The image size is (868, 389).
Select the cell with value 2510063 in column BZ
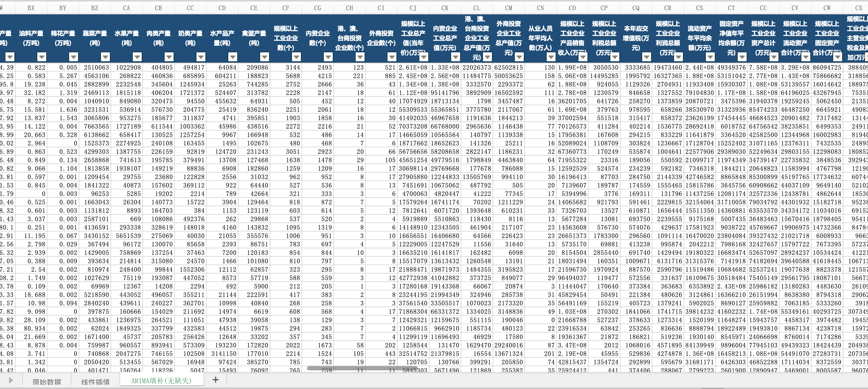(x=95, y=67)
